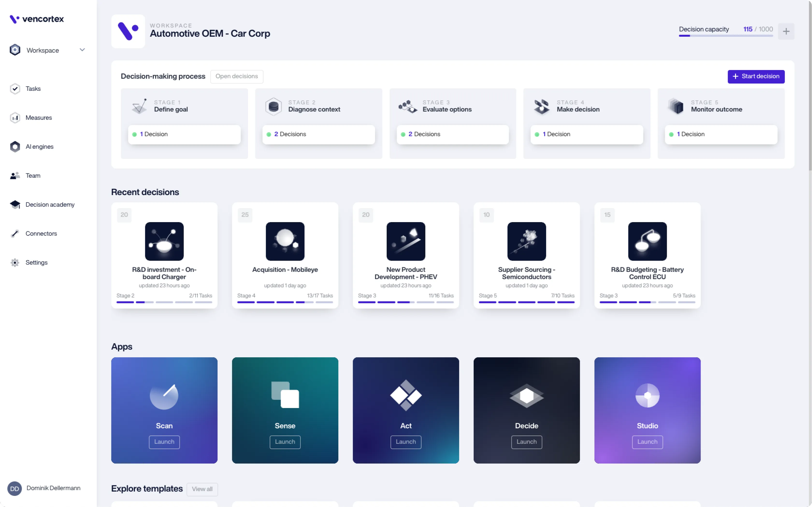This screenshot has width=812, height=507.
Task: Click the Decision academy graduation cap icon
Action: (15, 204)
